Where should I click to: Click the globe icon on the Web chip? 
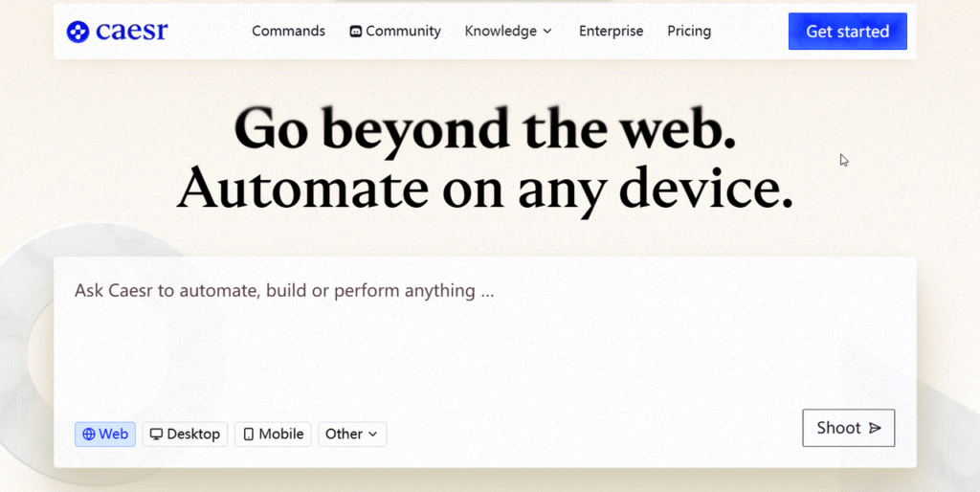[89, 435]
